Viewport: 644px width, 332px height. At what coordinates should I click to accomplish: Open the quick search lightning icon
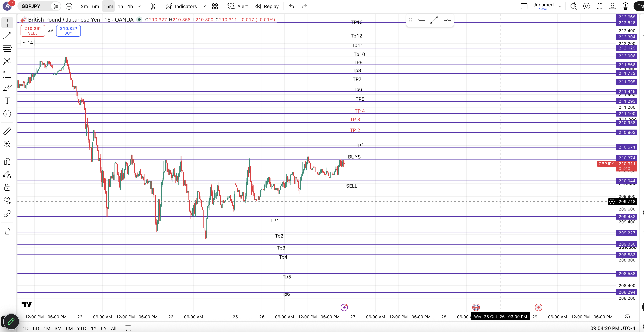(573, 6)
